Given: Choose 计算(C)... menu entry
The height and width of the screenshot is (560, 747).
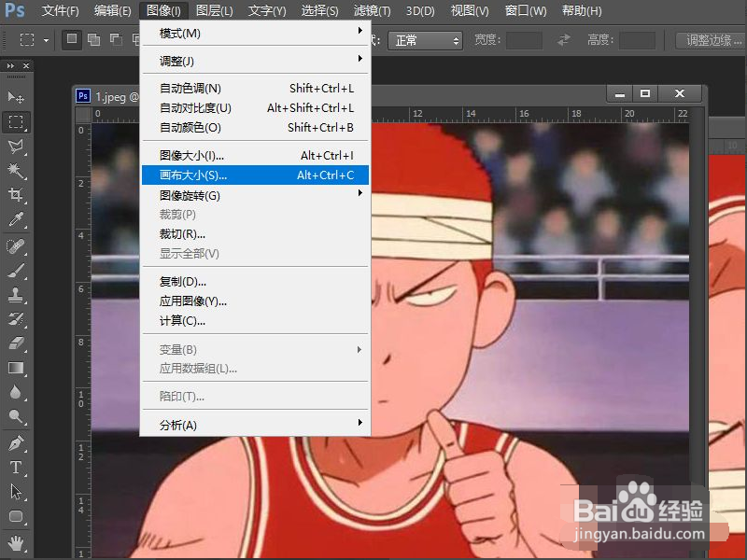Looking at the screenshot, I should (x=255, y=321).
